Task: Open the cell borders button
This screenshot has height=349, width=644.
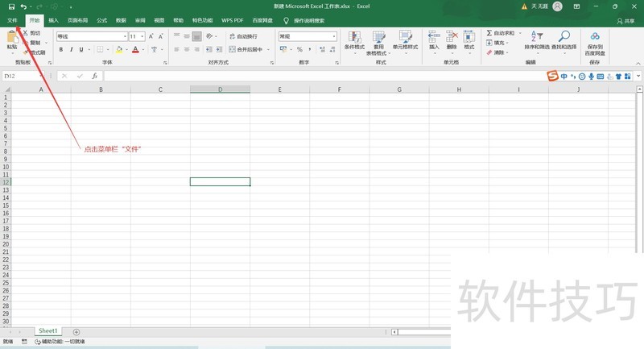Action: (100, 49)
